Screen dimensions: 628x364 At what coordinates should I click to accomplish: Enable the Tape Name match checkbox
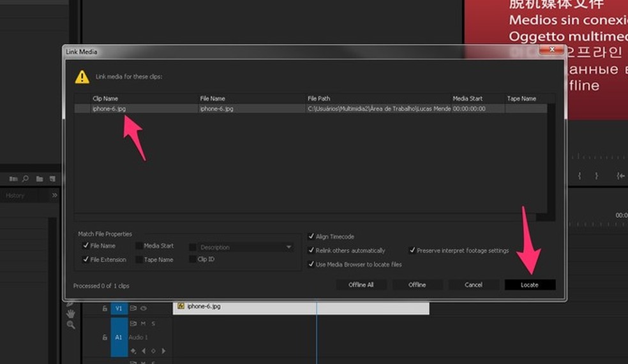pyautogui.click(x=139, y=259)
